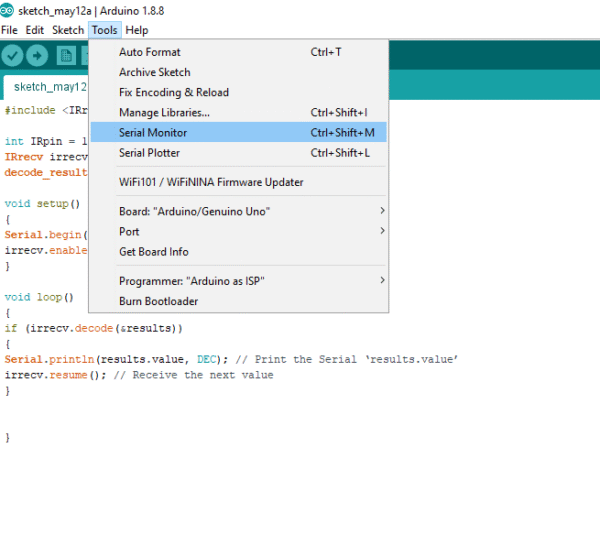Screen dimensions: 600x546
Task: Open the File menu
Action: tap(10, 30)
